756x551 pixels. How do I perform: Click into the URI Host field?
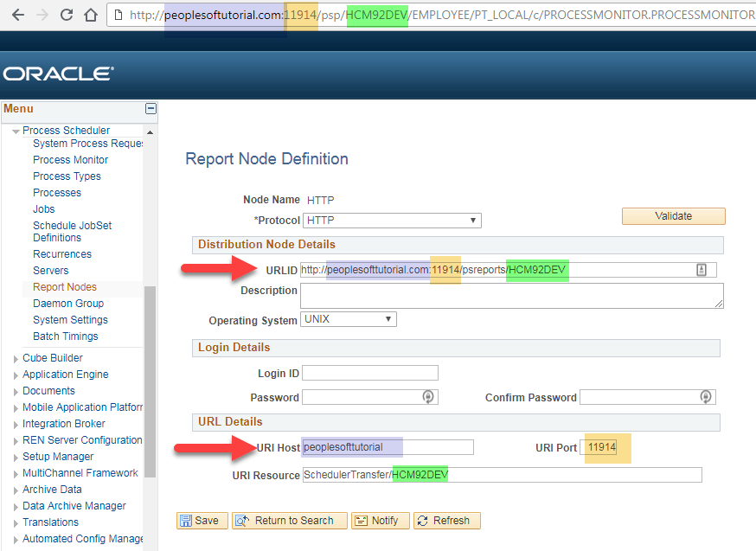pyautogui.click(x=388, y=447)
